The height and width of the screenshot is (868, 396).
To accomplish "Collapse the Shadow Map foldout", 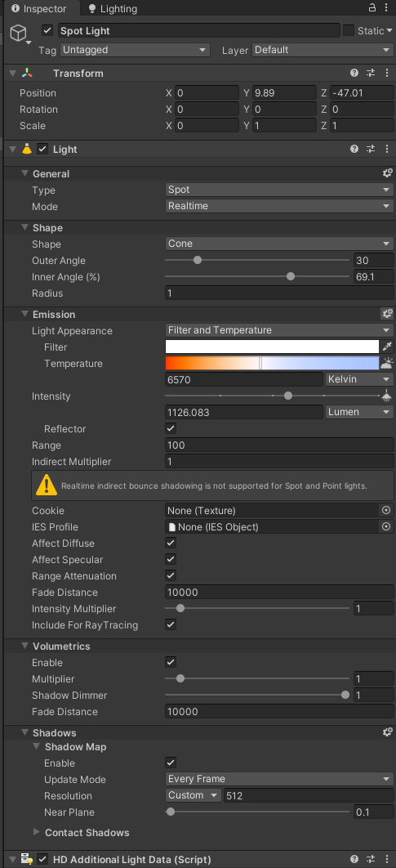I will tap(37, 747).
